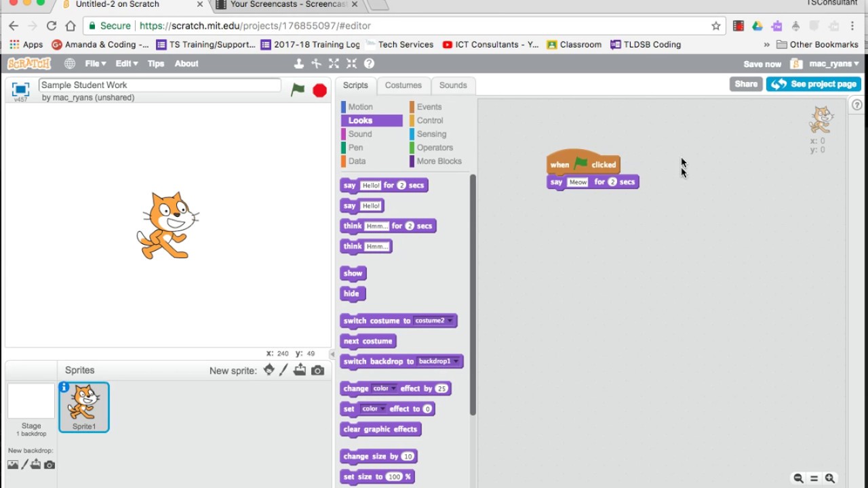
Task: Paint new backdrop brush icon
Action: [x=25, y=465]
